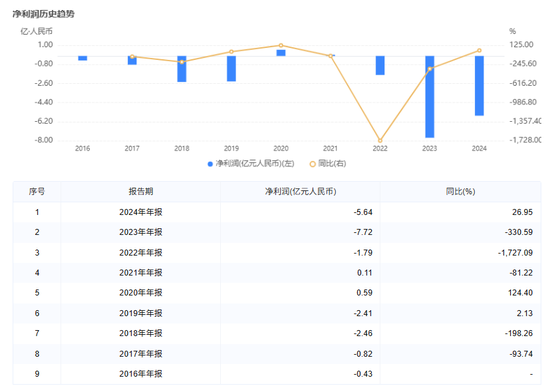The height and width of the screenshot is (392, 550).
Task: Click the 125.00 right axis value
Action: pyautogui.click(x=522, y=45)
